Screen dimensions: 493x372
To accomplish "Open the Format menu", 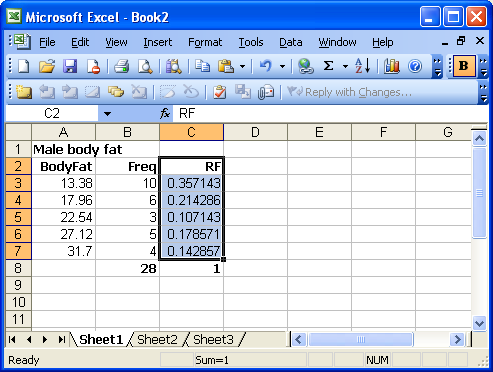I will tap(205, 42).
